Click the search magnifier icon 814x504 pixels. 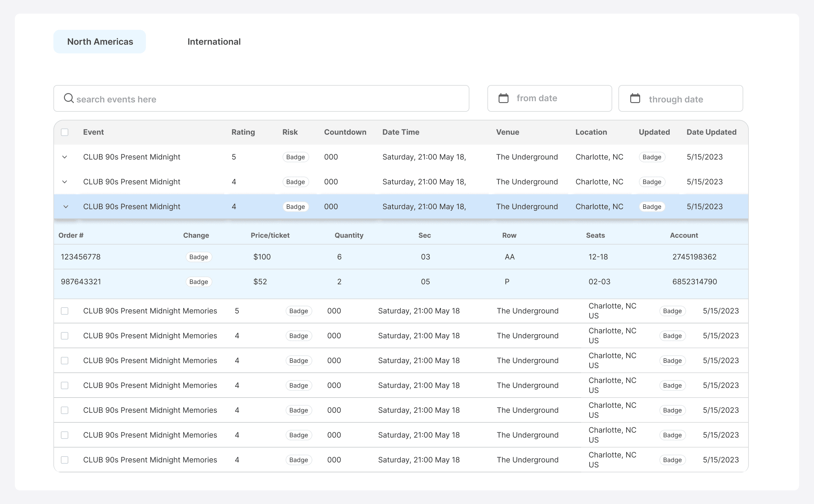69,98
